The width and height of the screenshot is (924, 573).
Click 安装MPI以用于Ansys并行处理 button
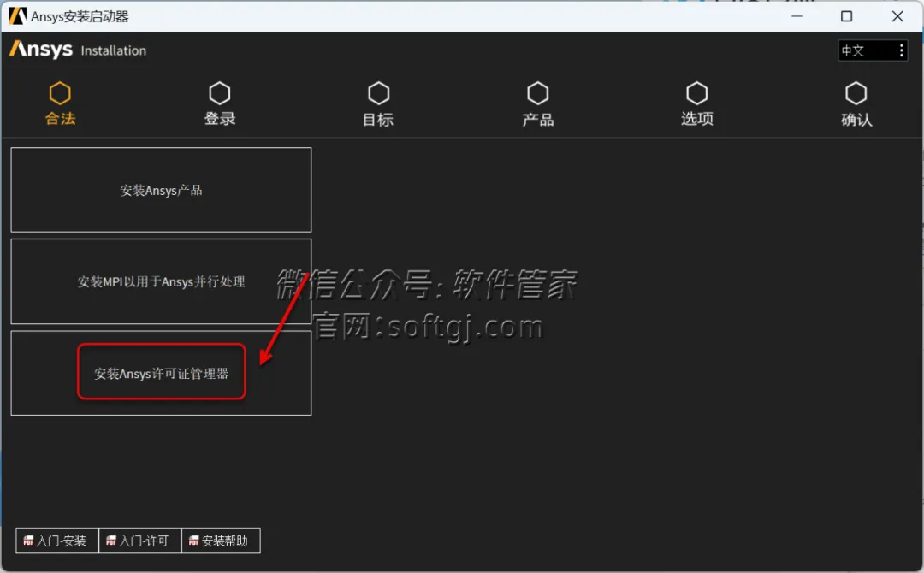[x=161, y=281]
